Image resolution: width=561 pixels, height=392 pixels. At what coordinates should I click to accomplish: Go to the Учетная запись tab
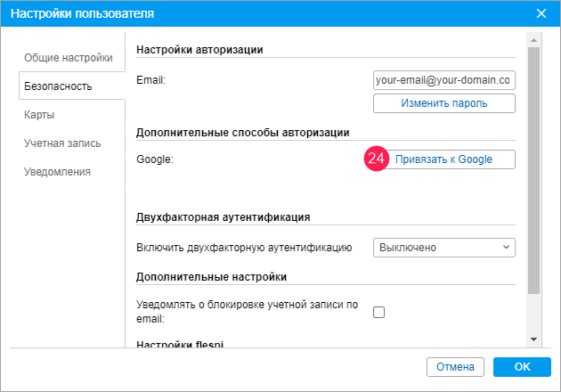click(x=62, y=143)
